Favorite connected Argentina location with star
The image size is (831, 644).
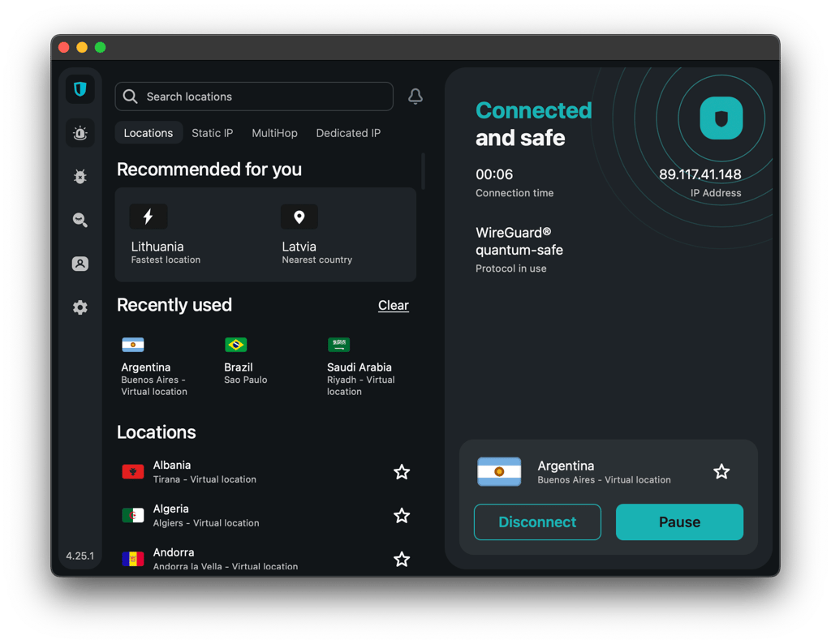pyautogui.click(x=721, y=471)
